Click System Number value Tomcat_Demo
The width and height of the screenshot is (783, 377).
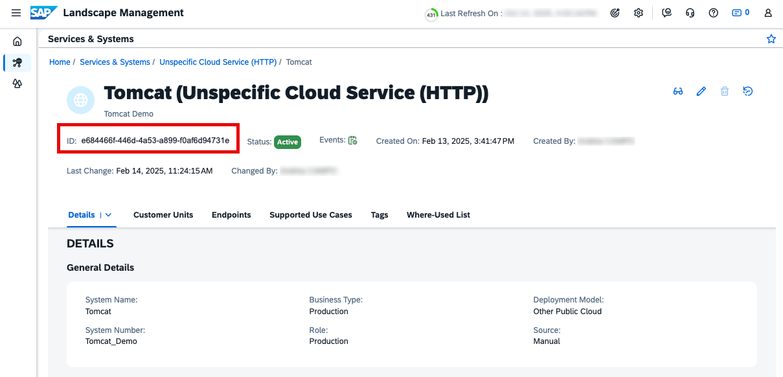(111, 342)
